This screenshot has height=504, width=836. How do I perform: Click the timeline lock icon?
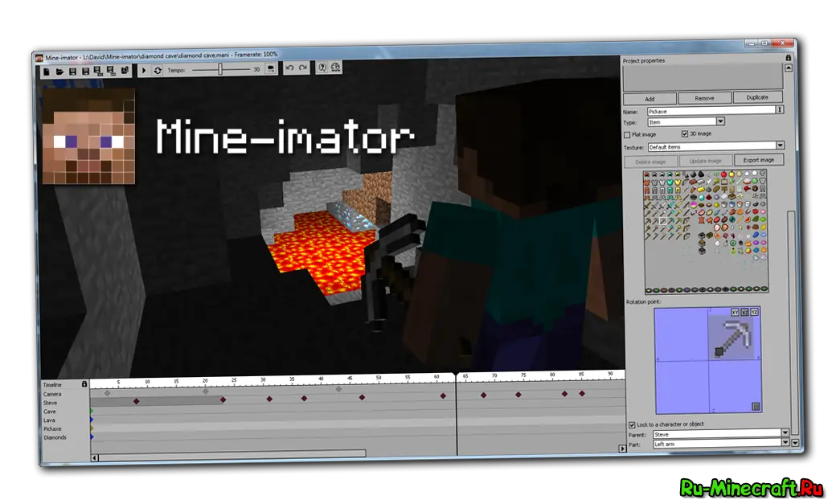[x=84, y=384]
